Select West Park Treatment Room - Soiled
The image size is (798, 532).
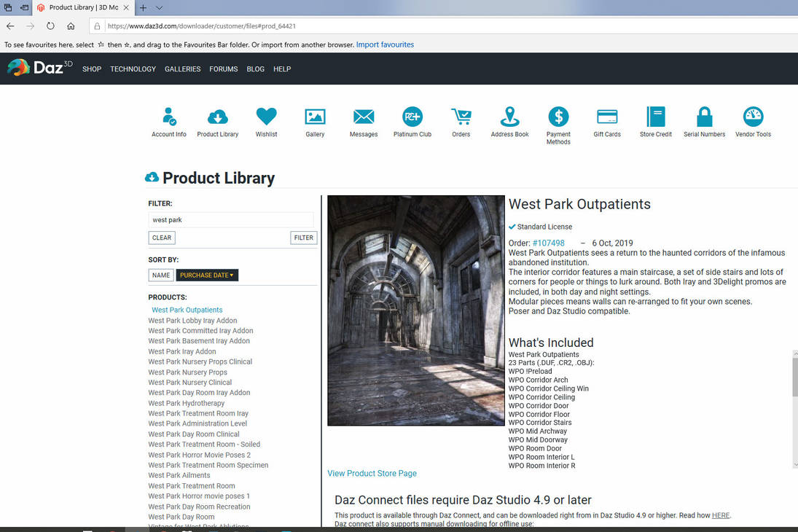click(x=204, y=444)
